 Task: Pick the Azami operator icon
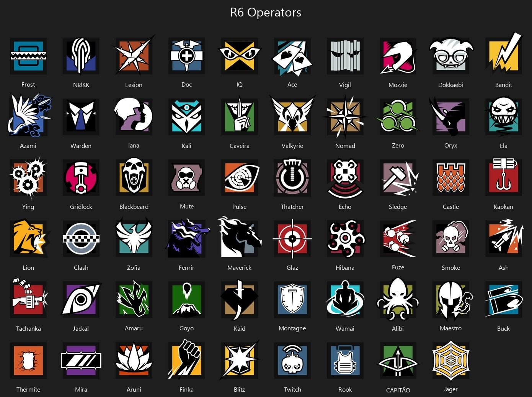tap(29, 115)
